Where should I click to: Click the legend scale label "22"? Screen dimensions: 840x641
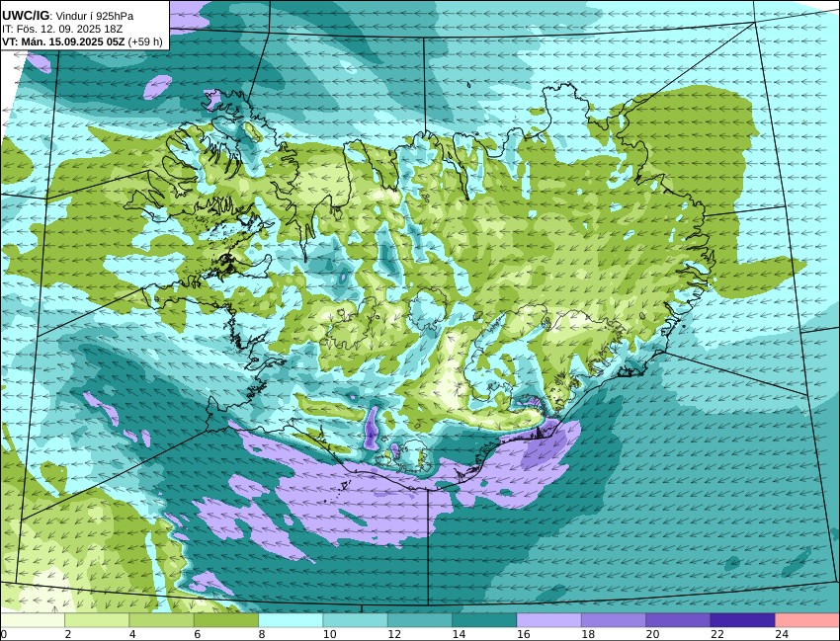(x=716, y=634)
